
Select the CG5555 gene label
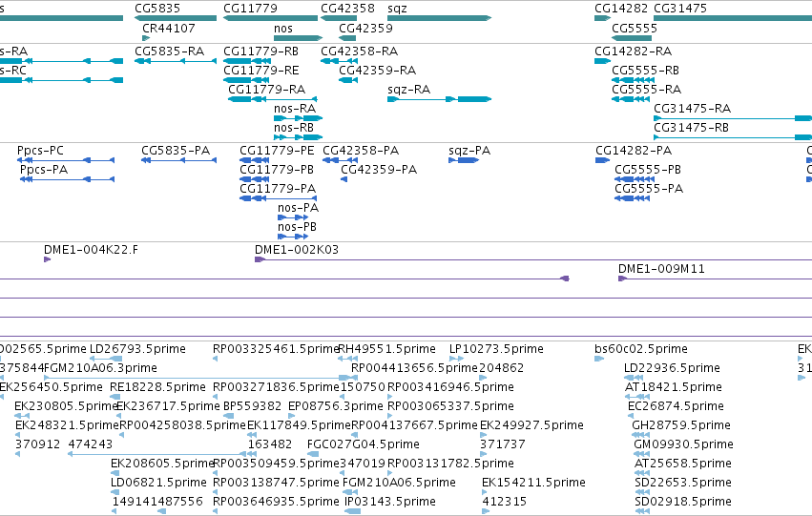coord(635,29)
